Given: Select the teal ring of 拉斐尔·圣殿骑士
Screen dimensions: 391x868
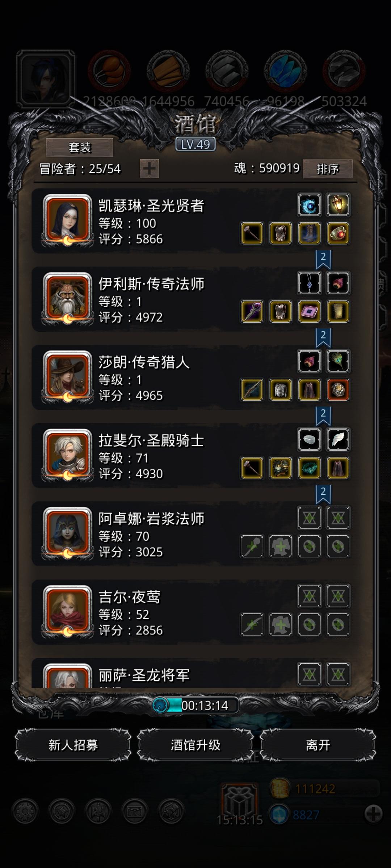Looking at the screenshot, I should (x=310, y=468).
